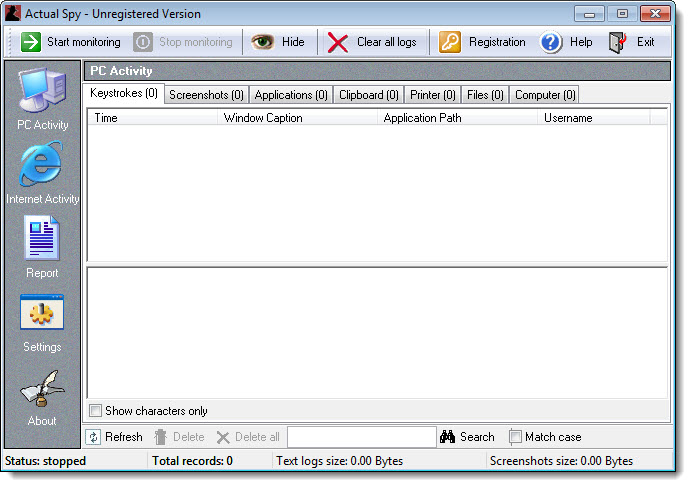Click the Refresh arrows icon
This screenshot has height=487, width=691.
[x=93, y=437]
